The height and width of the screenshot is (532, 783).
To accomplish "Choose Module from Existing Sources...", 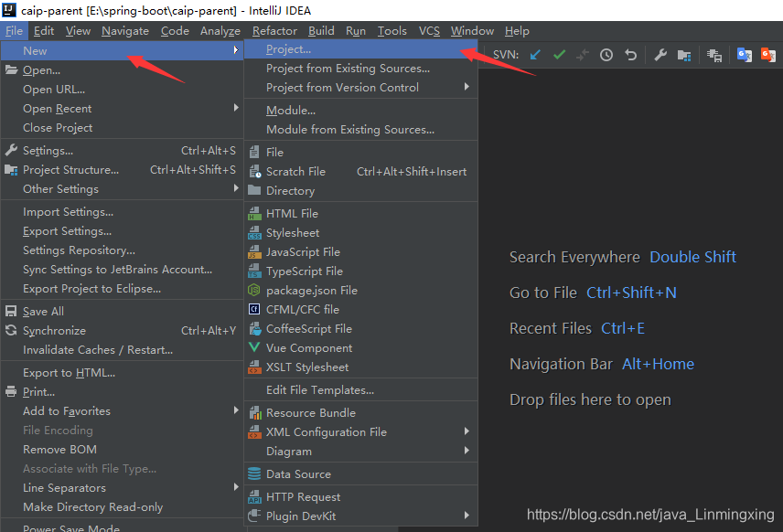I will coord(361,130).
